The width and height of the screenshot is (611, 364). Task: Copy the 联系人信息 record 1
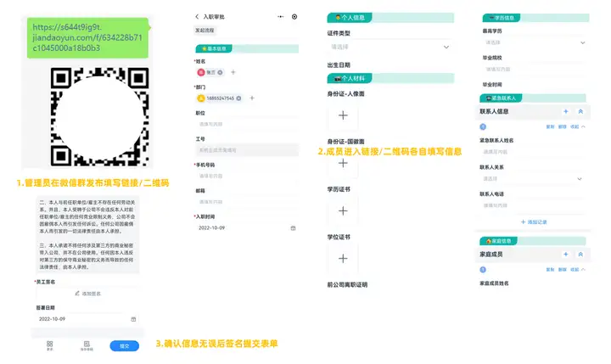550,126
